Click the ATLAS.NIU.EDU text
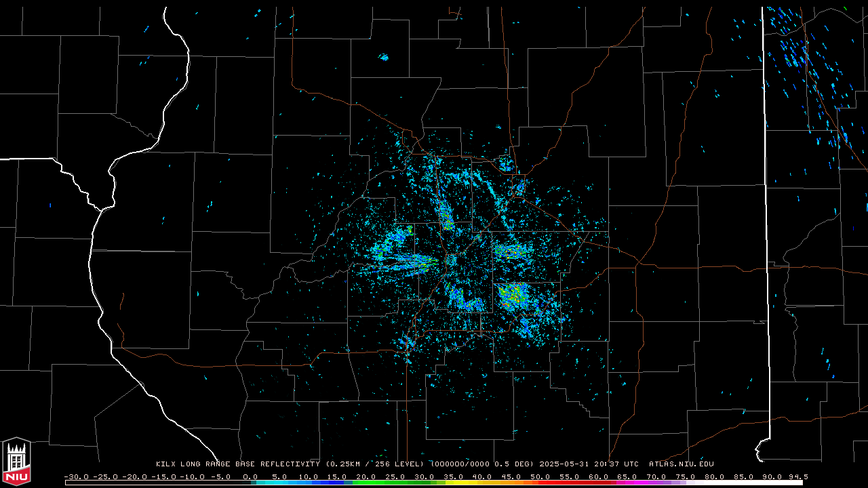This screenshot has width=868, height=488. pyautogui.click(x=682, y=464)
